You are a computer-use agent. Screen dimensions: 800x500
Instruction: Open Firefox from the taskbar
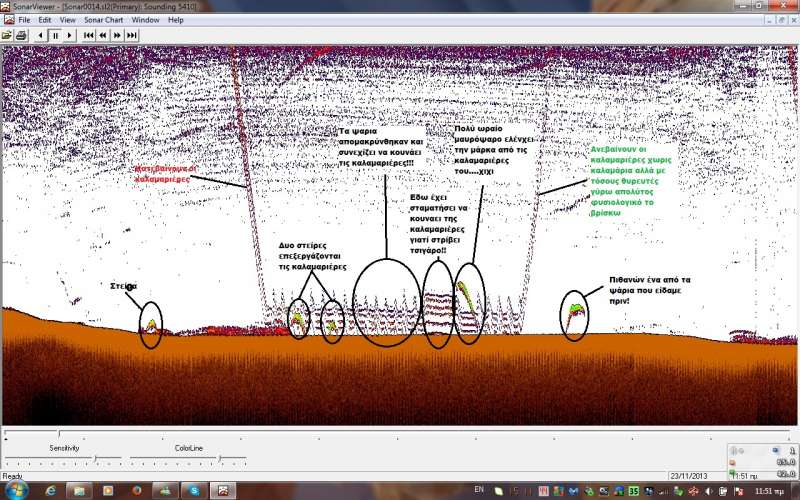click(x=137, y=491)
